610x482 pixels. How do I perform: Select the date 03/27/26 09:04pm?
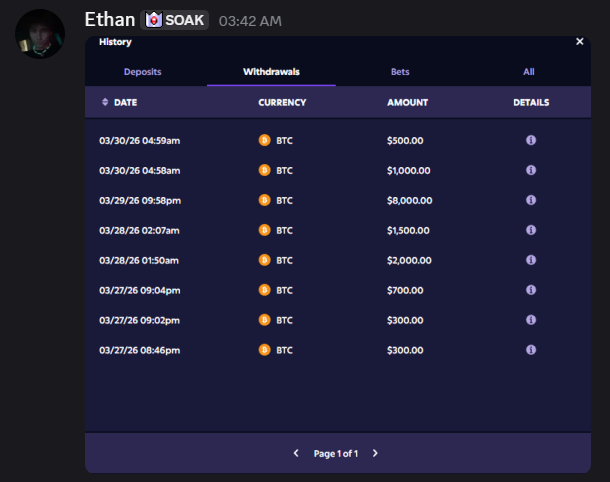tap(140, 290)
